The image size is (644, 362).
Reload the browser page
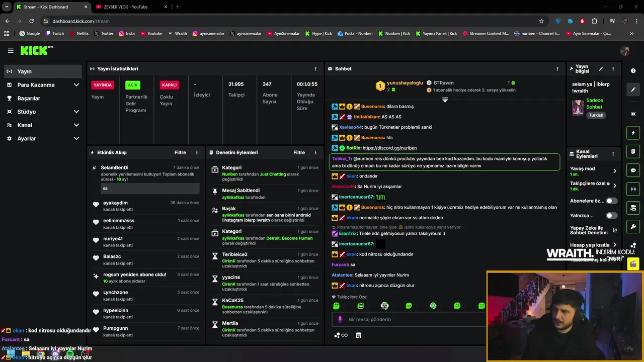pyautogui.click(x=31, y=21)
